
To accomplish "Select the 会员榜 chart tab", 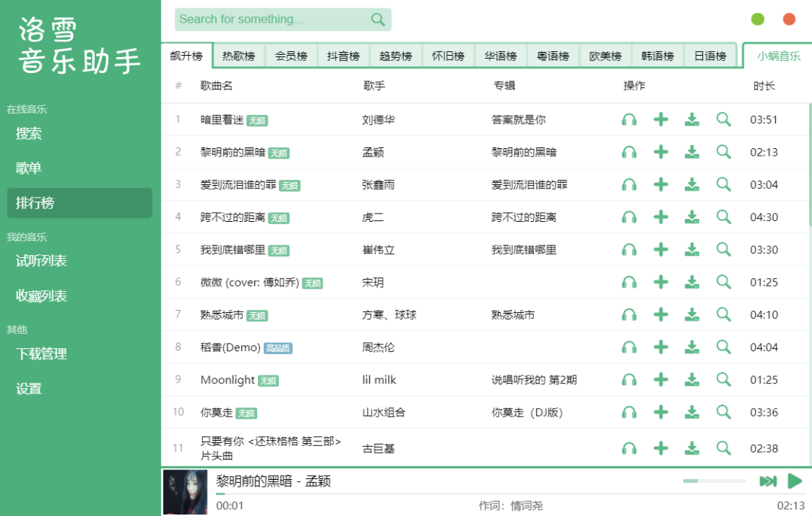I will point(291,56).
